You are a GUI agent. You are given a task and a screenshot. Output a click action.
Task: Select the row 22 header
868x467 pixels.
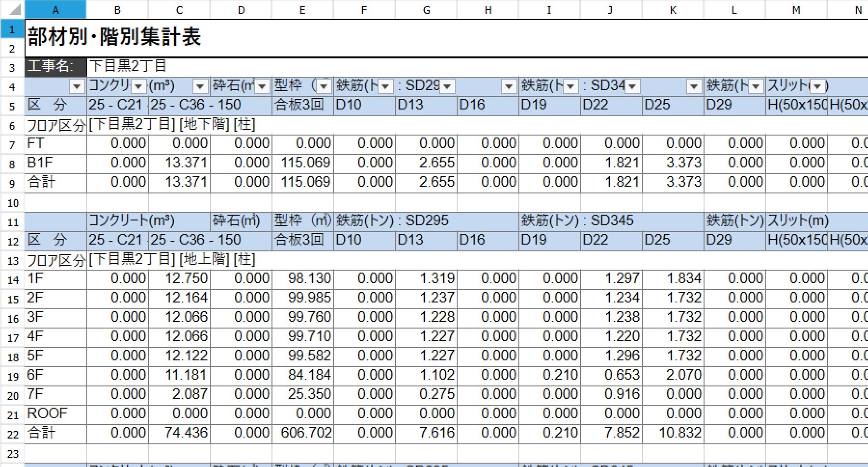(x=13, y=434)
